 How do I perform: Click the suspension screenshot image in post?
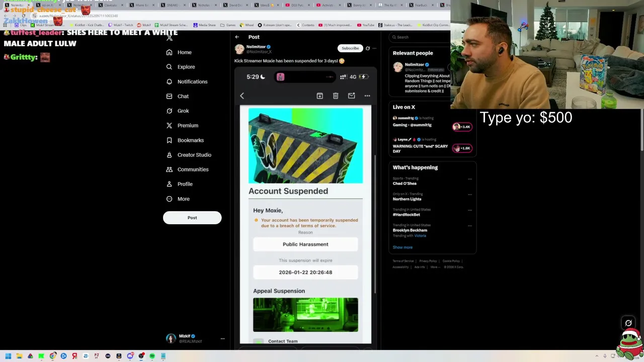(x=305, y=206)
